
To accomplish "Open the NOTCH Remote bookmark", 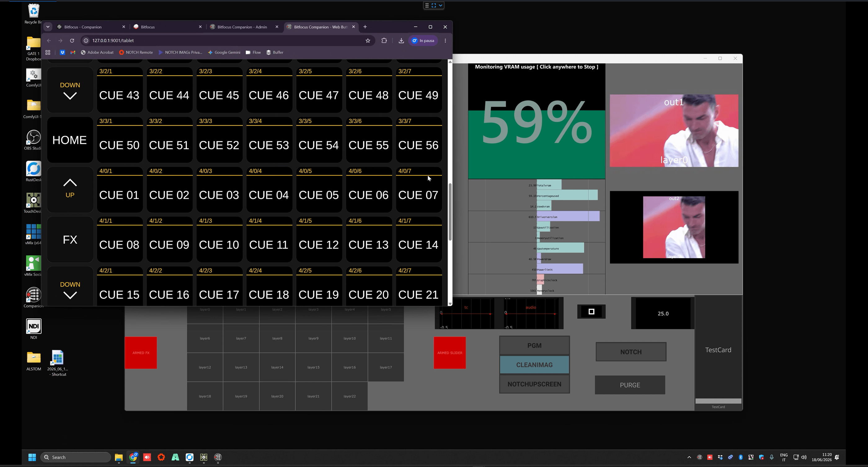I will pos(136,52).
